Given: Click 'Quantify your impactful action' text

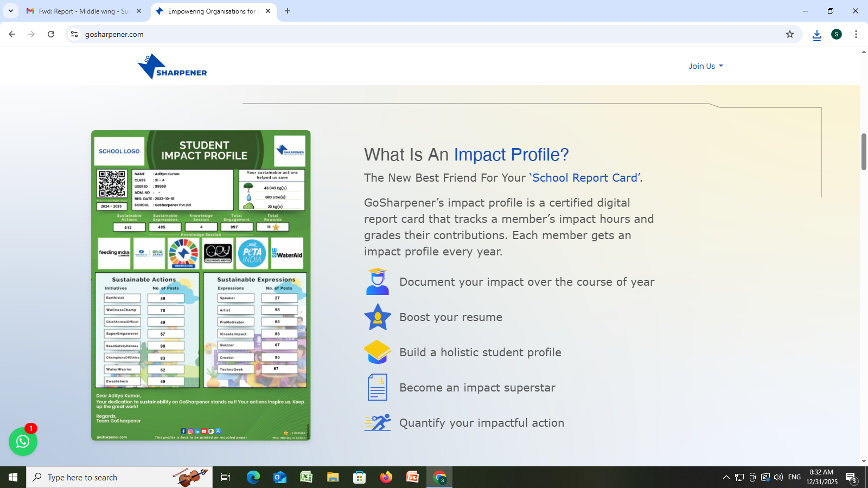Looking at the screenshot, I should (x=482, y=423).
